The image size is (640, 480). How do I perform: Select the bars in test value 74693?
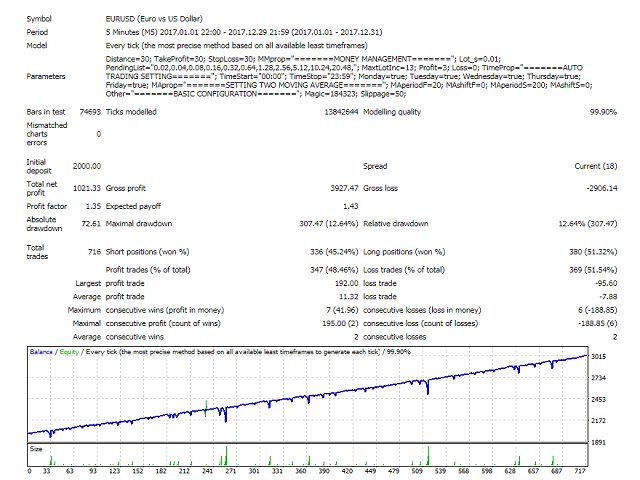(90, 112)
